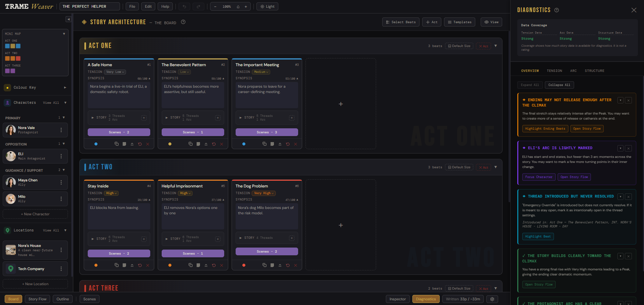Toggle the View eye button

[491, 22]
